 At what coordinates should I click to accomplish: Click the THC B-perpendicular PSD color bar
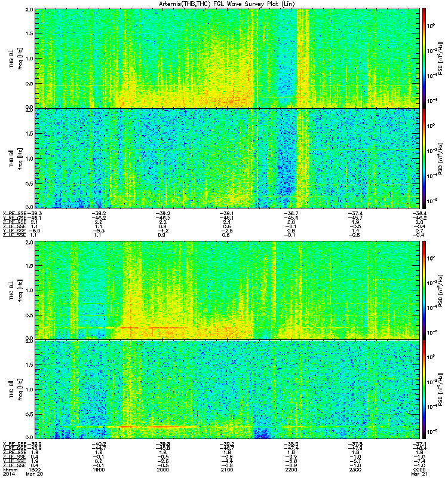(x=424, y=290)
